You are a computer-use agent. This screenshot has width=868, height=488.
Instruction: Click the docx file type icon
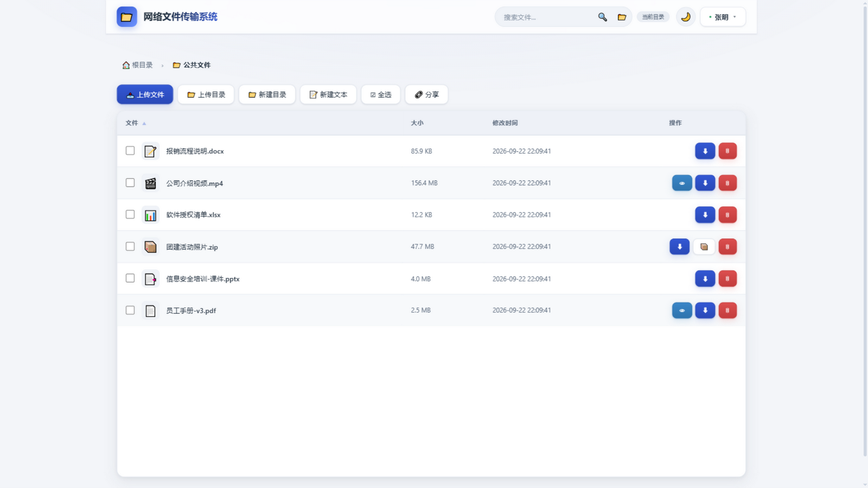tap(150, 151)
